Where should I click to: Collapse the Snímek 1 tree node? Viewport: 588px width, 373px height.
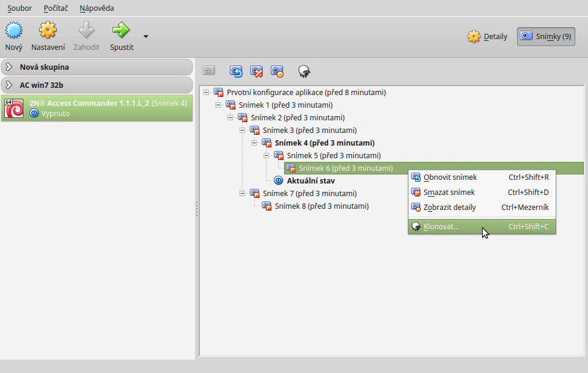point(218,105)
